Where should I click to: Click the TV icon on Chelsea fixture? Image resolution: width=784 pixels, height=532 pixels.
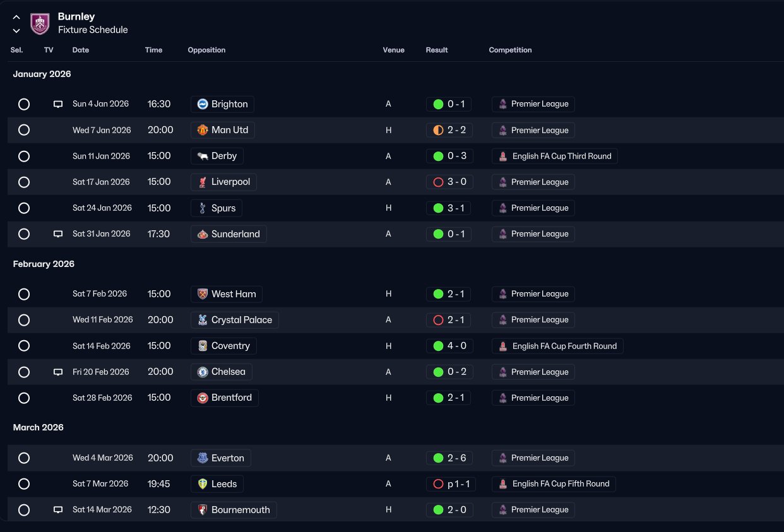pyautogui.click(x=58, y=372)
